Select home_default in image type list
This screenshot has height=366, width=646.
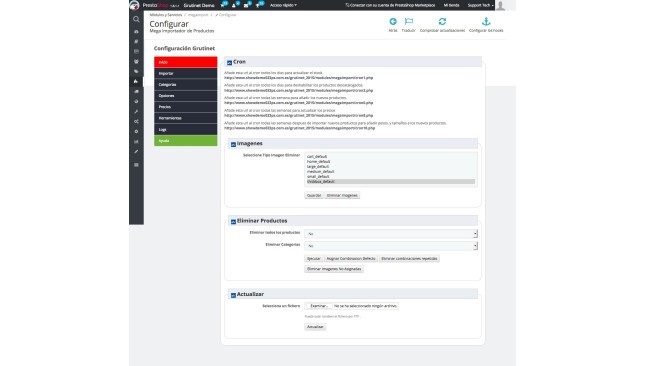(318, 162)
